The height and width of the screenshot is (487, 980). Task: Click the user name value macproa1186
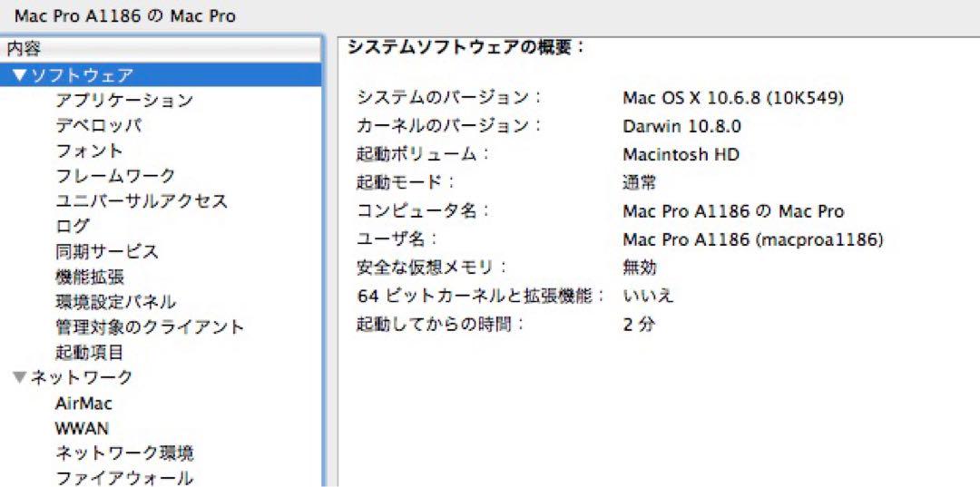[752, 239]
